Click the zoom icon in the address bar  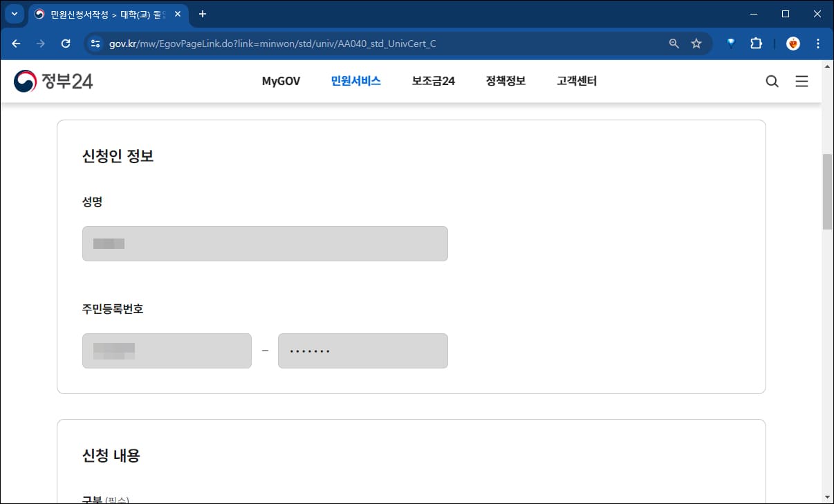point(673,43)
